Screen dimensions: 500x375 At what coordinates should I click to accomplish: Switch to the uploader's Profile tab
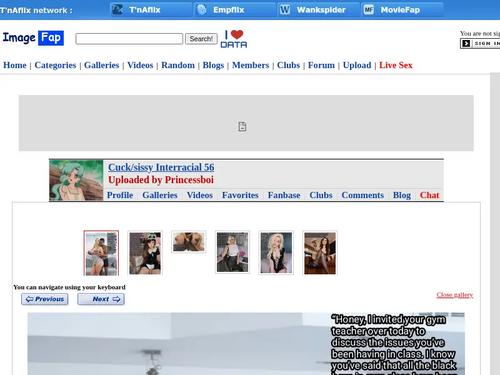coord(120,195)
